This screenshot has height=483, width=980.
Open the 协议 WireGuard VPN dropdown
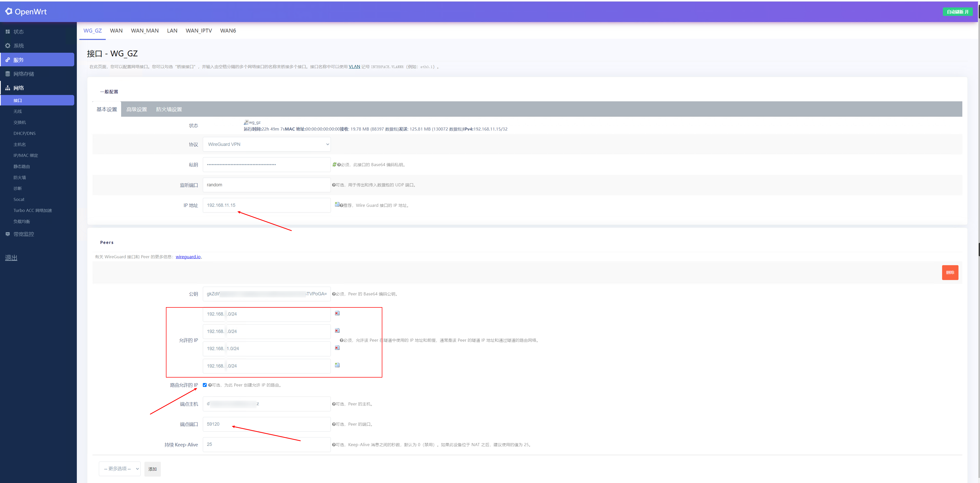tap(266, 144)
